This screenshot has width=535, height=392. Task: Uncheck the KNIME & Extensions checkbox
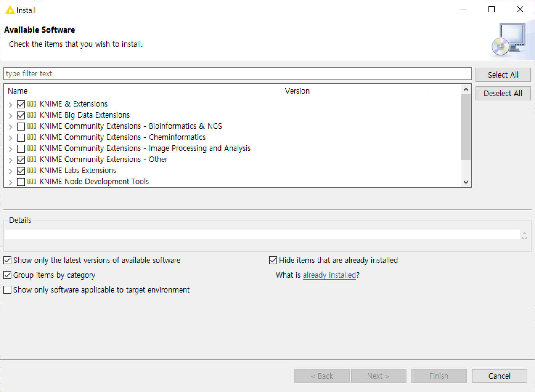click(21, 104)
